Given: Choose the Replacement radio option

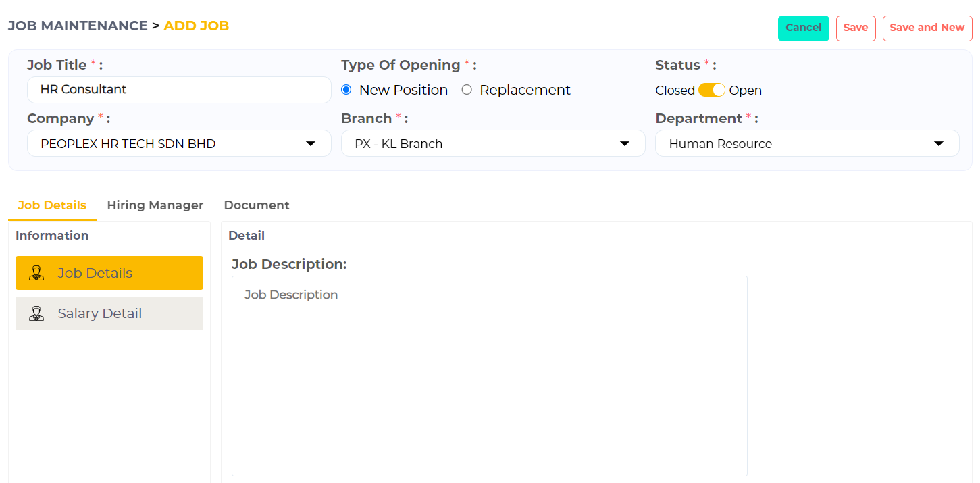Looking at the screenshot, I should (x=467, y=90).
